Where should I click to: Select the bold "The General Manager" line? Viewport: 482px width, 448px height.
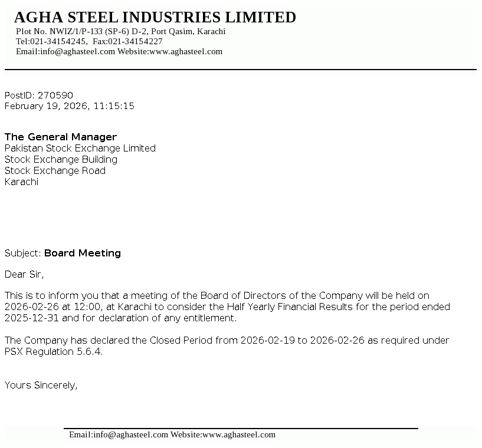[61, 137]
